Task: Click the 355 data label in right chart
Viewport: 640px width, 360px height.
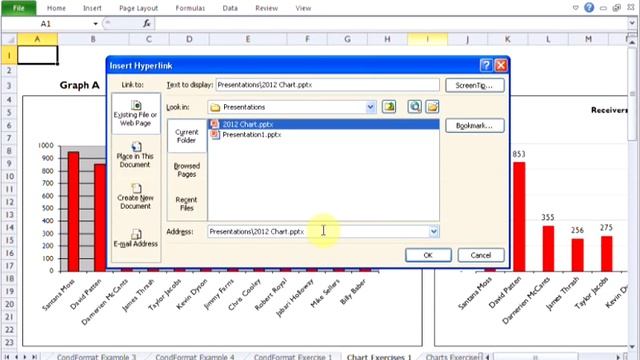Action: (x=548, y=218)
